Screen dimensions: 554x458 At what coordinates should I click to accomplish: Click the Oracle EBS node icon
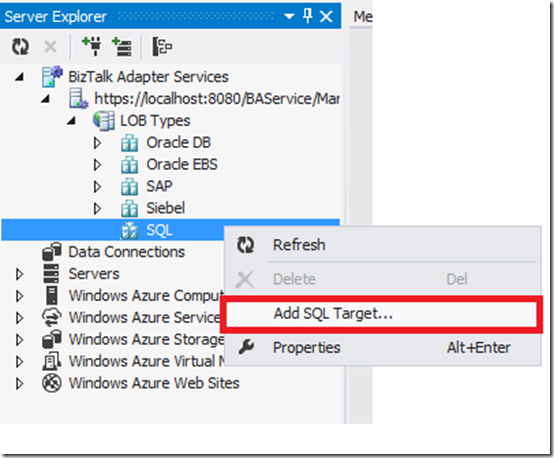130,165
